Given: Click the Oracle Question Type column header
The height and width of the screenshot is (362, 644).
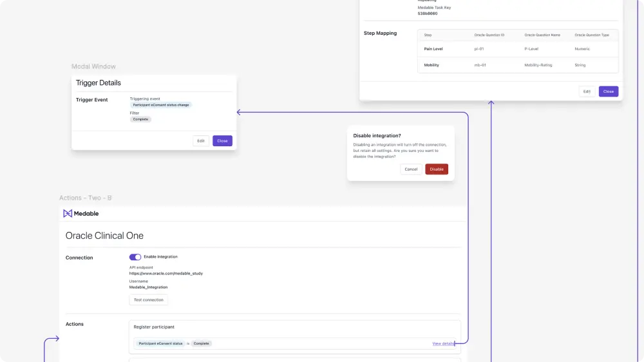Looking at the screenshot, I should coord(592,35).
